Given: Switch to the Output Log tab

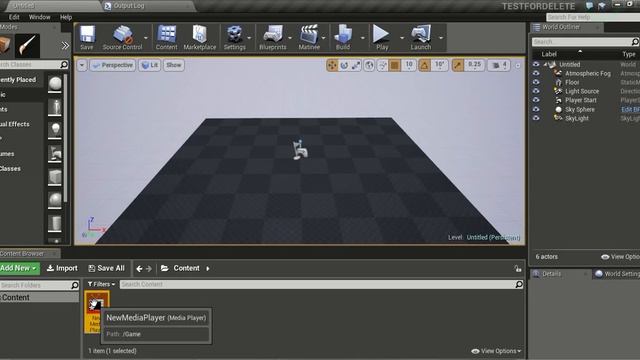Looking at the screenshot, I should (x=129, y=6).
